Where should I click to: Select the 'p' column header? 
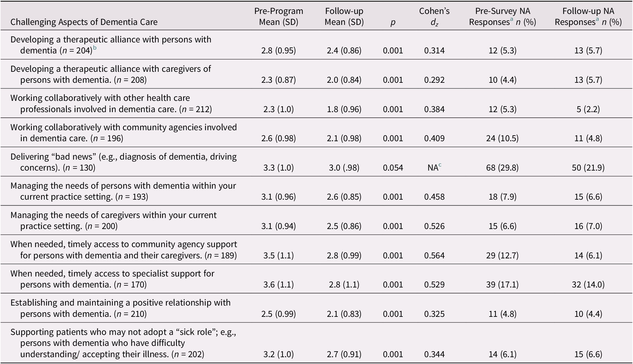[x=393, y=22]
